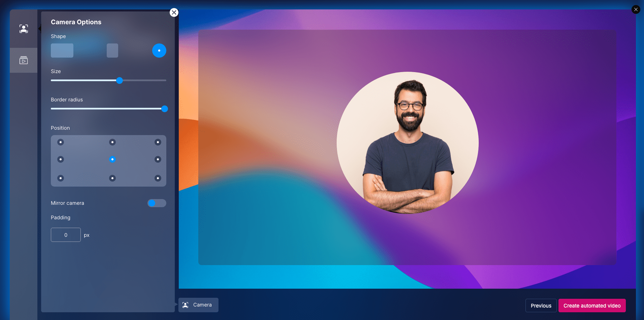The image size is (644, 320).
Task: Select the square camera shape
Action: 112,51
